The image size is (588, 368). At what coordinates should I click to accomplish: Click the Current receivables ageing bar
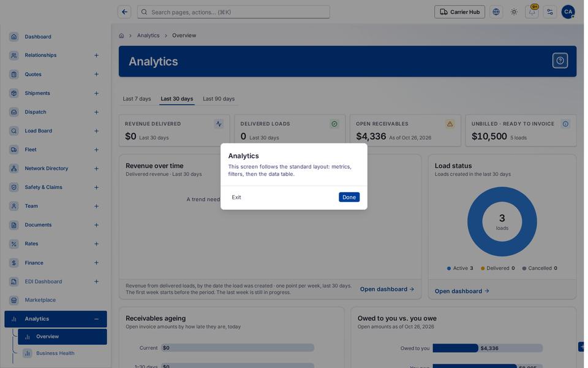pyautogui.click(x=238, y=348)
